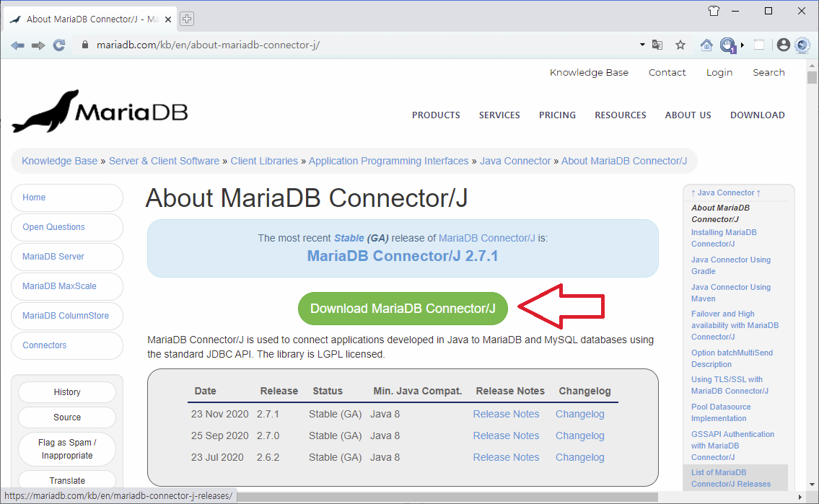The width and height of the screenshot is (819, 504).
Task: Open the blocker hand extension icon
Action: (x=727, y=45)
